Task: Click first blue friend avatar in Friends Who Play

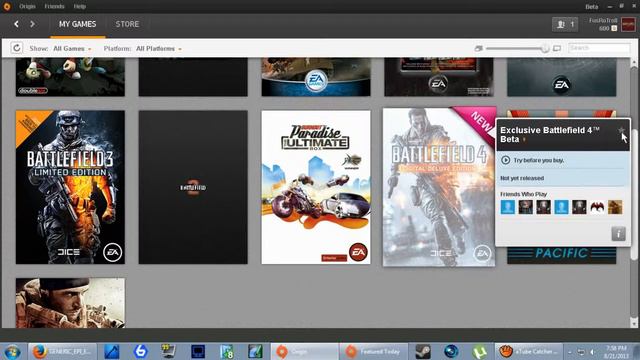Action: 508,207
